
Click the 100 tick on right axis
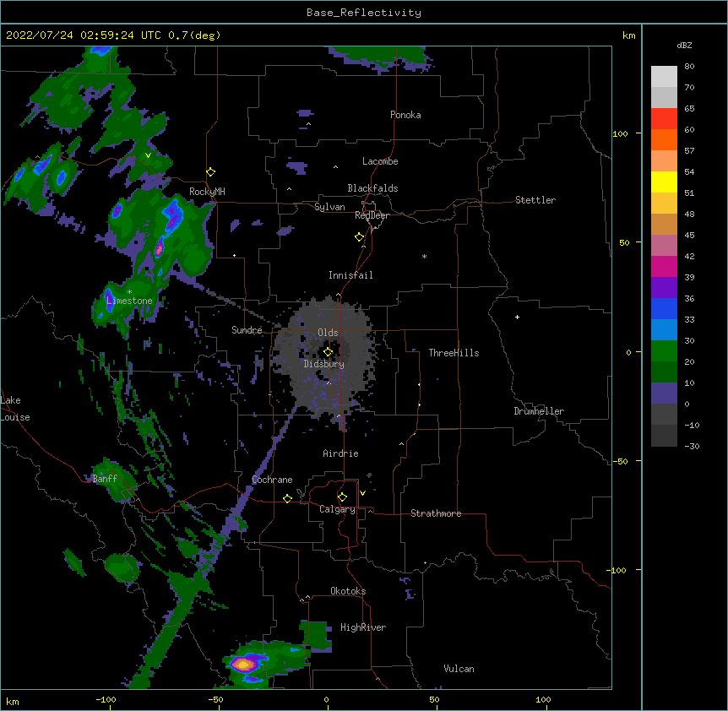[620, 133]
